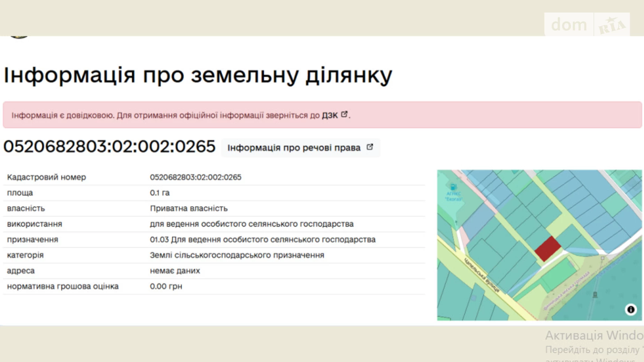
Task: Click the large cadastral number heading
Action: pos(109,147)
